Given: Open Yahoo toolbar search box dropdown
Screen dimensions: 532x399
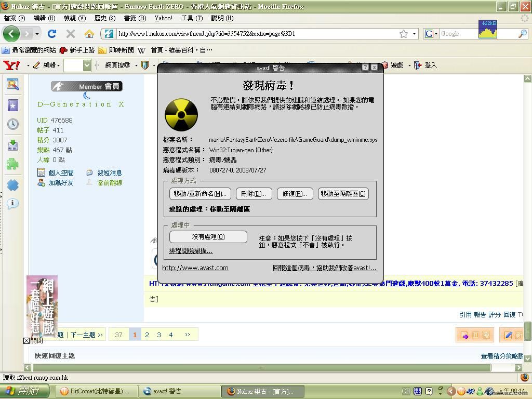Looking at the screenshot, I should (x=87, y=65).
